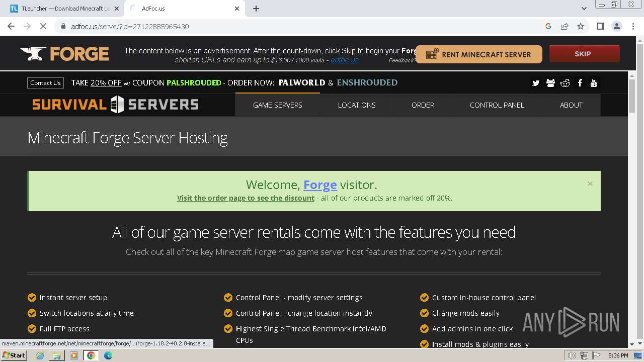
Task: Open the CONTROL PANEL menu item
Action: coord(497,105)
